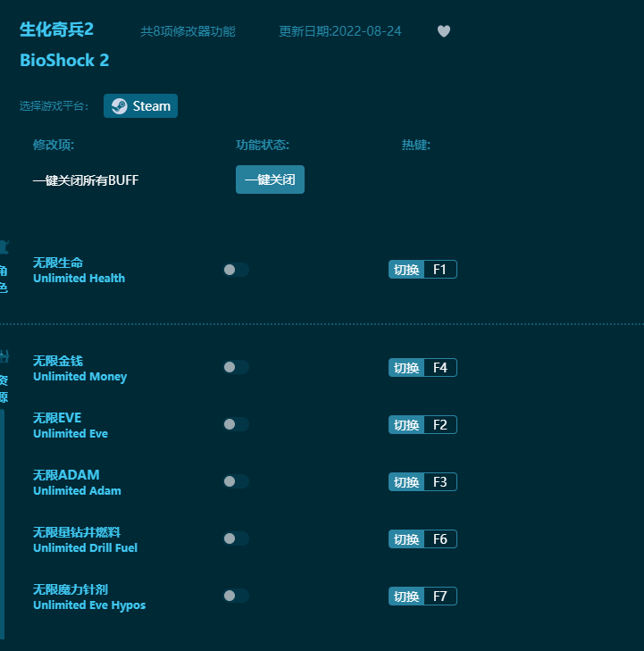
Task: Click the 更新日期:2022-08-24 text
Action: click(340, 31)
